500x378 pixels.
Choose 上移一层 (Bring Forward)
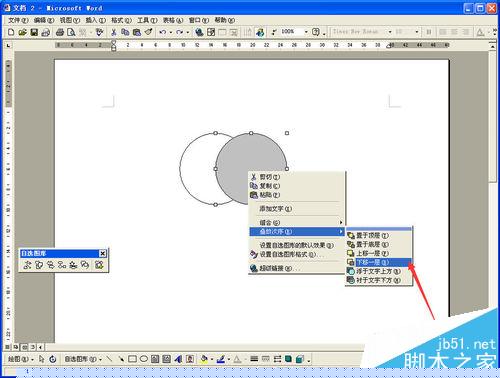click(379, 253)
